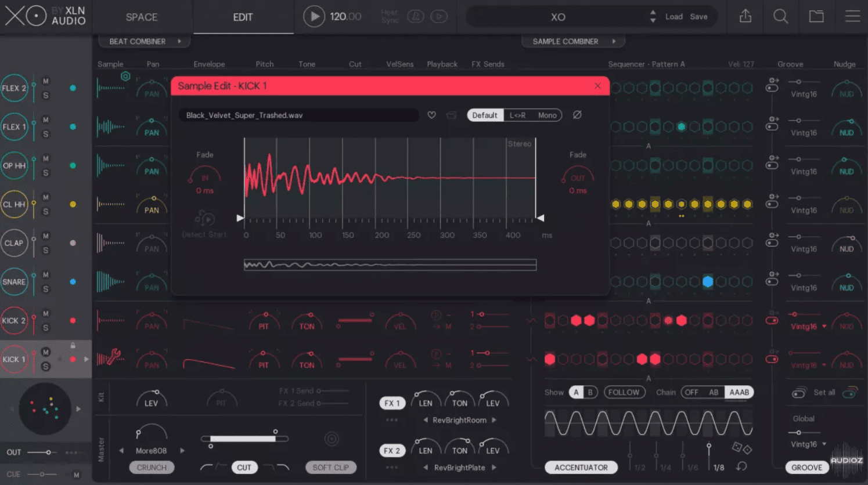Open the folder browser icon in top bar
The image size is (868, 485).
point(816,16)
